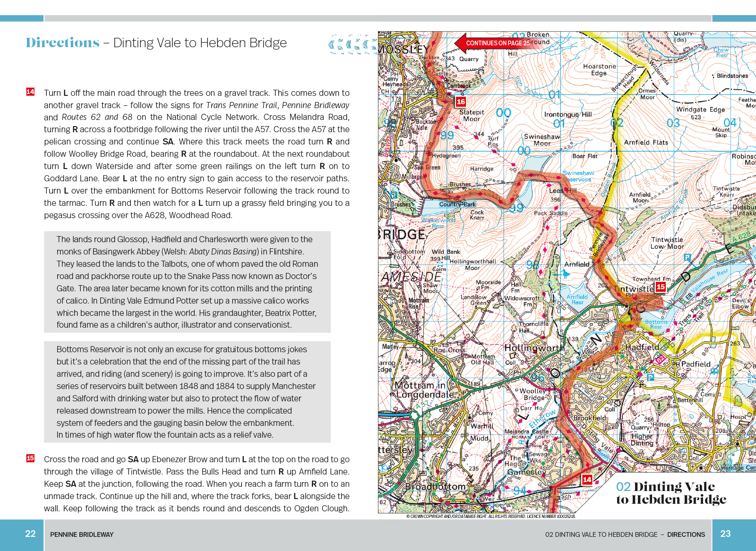Click the Directions heading word

pyautogui.click(x=62, y=43)
